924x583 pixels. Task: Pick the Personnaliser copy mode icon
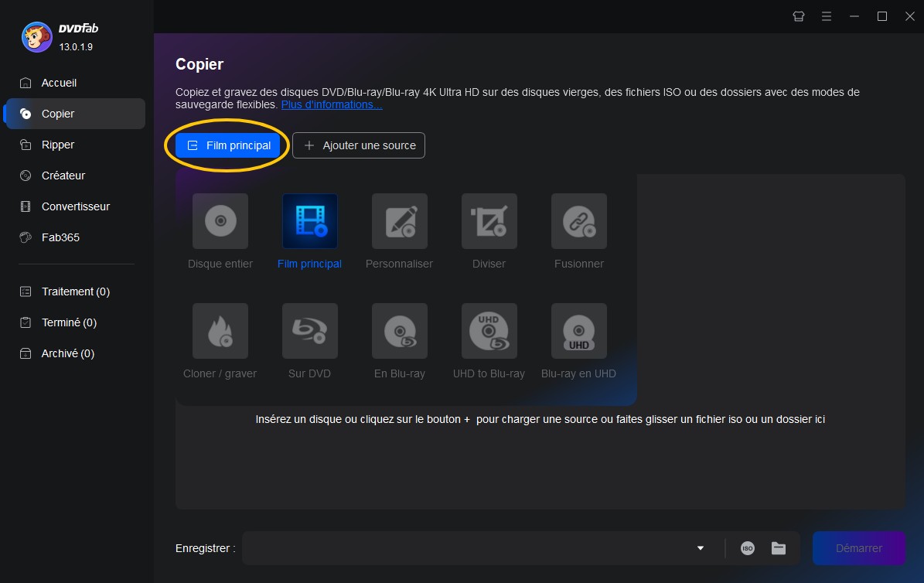pos(400,221)
